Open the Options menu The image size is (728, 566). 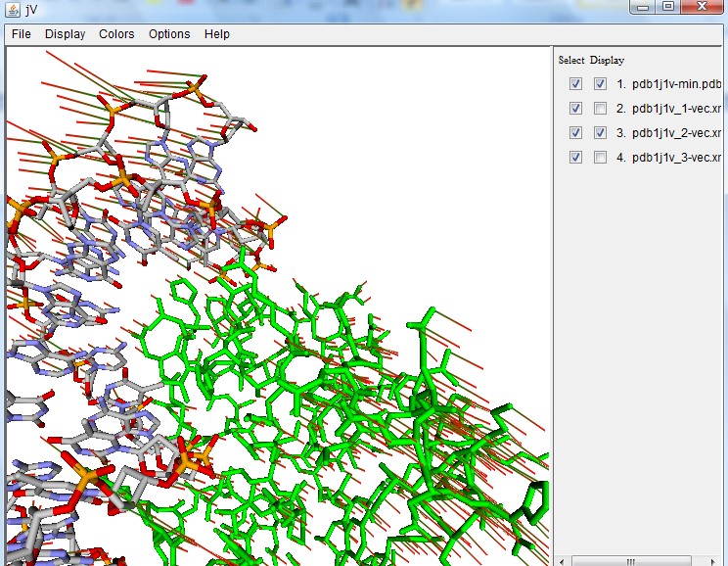tap(169, 34)
